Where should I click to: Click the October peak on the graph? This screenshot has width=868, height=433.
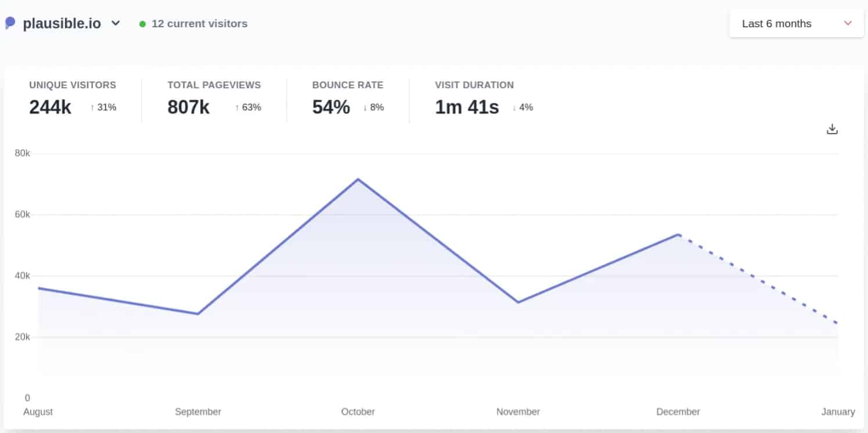tap(358, 179)
